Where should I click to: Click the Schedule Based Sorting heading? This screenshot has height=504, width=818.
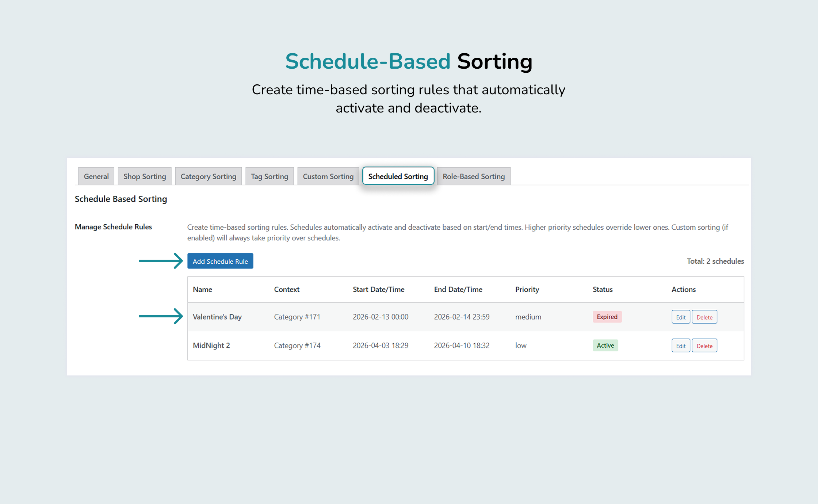pyautogui.click(x=121, y=199)
